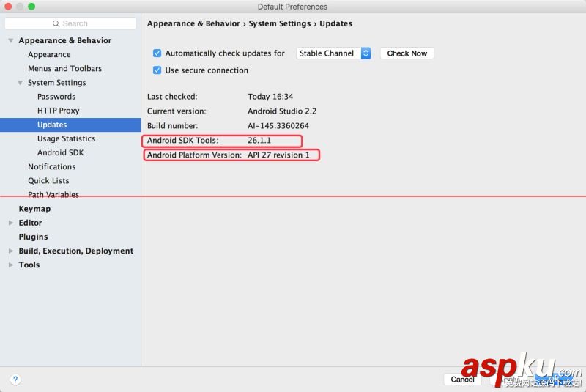This screenshot has width=586, height=392.
Task: Collapse Appearance & Behavior section
Action: point(11,41)
